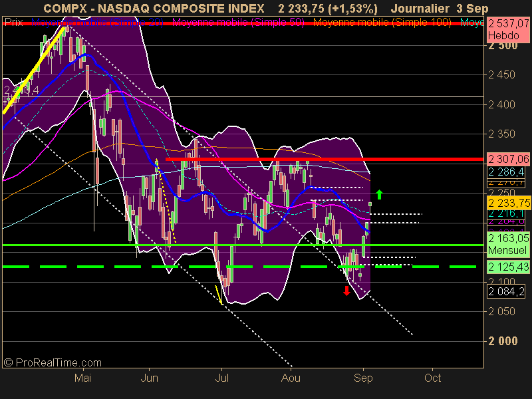Click the Journalier 3 Sep timeframe label

[440, 9]
